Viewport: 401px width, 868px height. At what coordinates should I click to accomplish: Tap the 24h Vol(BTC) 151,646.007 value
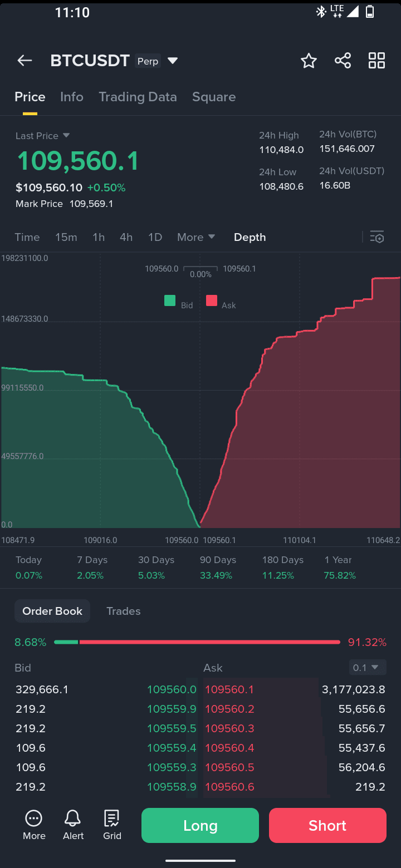tap(347, 149)
